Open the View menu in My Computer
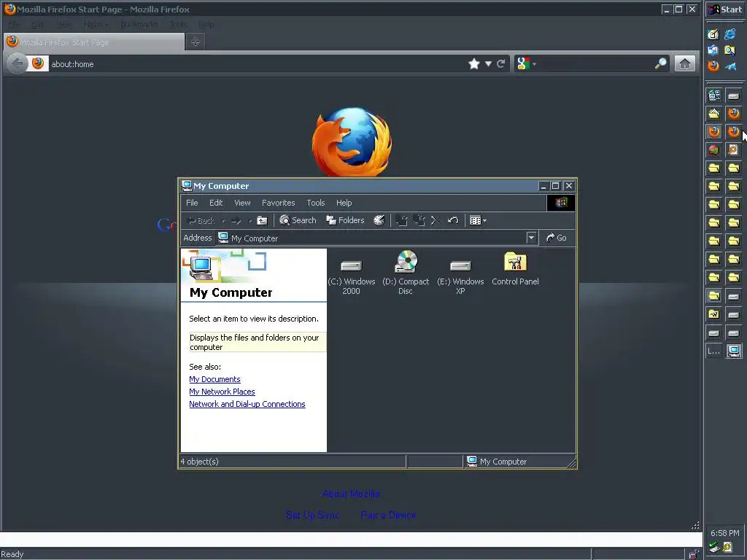This screenshot has width=747, height=560. pyautogui.click(x=242, y=203)
